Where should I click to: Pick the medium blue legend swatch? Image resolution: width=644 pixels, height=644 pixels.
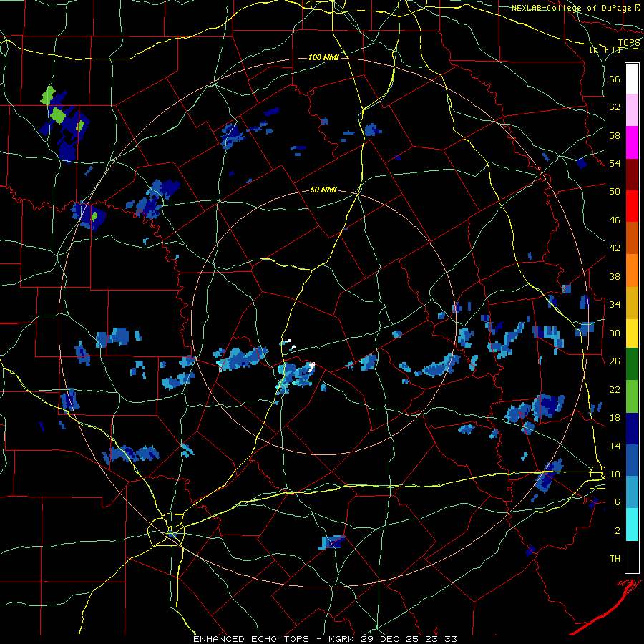tap(632, 461)
